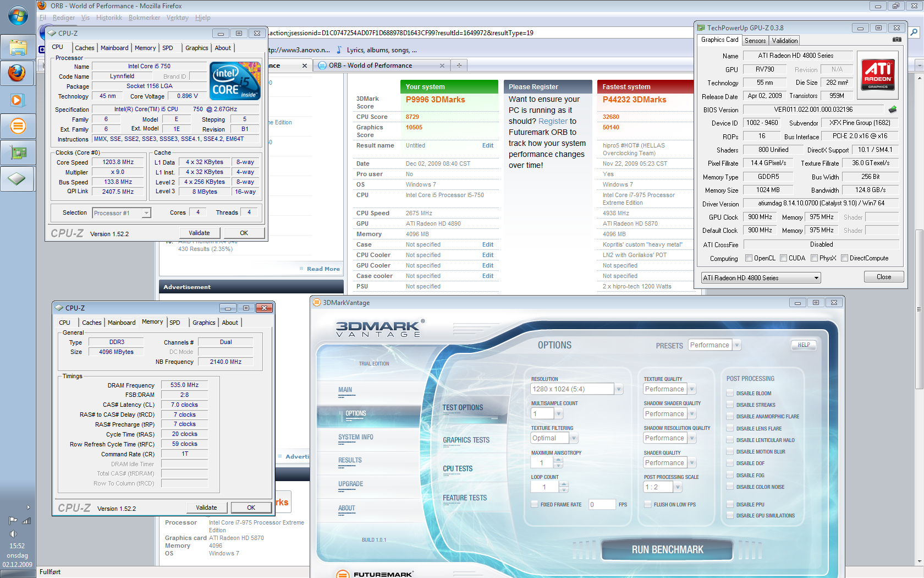924x578 pixels.
Task: Open Firefox Historikk menu
Action: coord(109,18)
